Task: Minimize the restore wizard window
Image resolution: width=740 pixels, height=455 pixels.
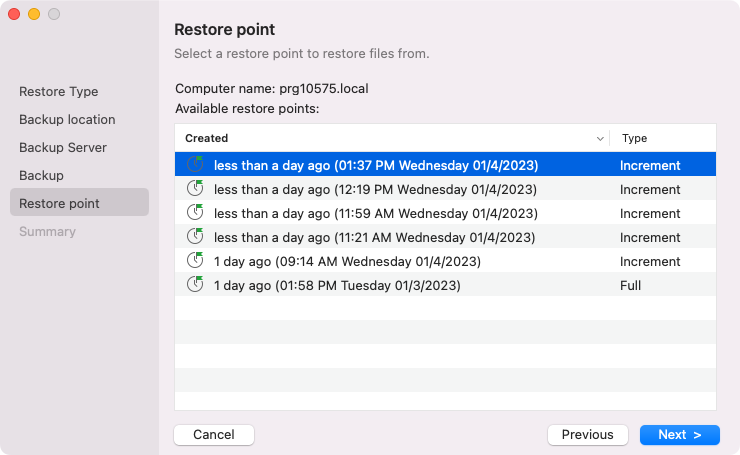Action: click(x=34, y=14)
